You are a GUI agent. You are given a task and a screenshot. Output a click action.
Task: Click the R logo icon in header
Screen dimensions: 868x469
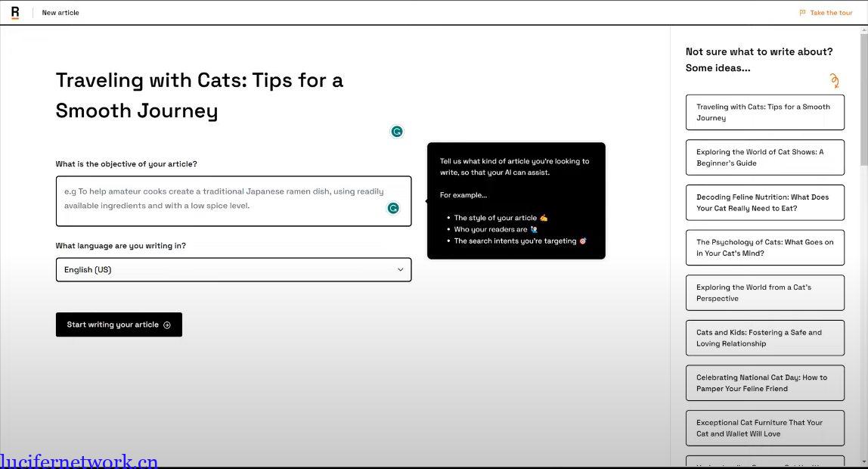[15, 12]
